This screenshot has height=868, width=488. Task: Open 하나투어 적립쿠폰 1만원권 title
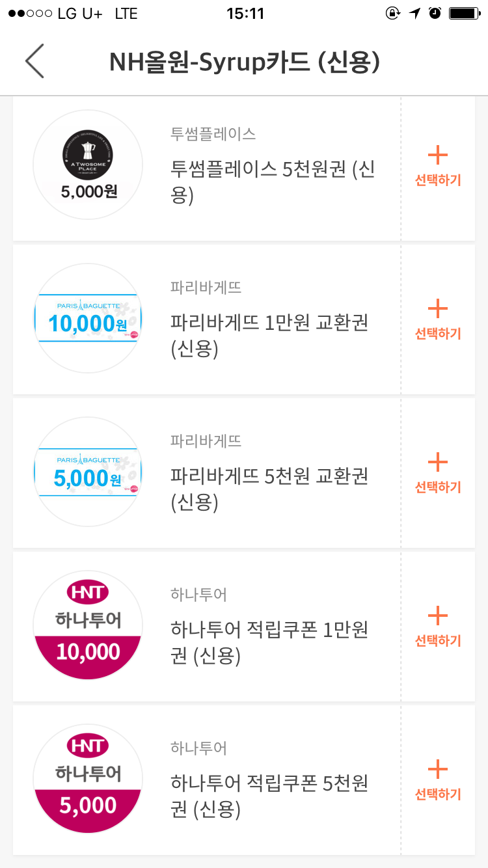(269, 643)
